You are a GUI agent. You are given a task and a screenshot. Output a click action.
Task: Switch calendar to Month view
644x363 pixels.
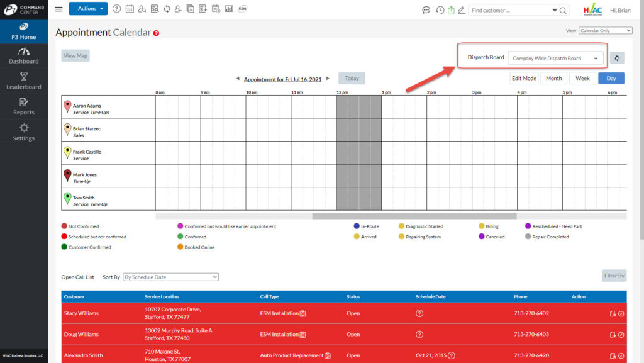pos(553,78)
